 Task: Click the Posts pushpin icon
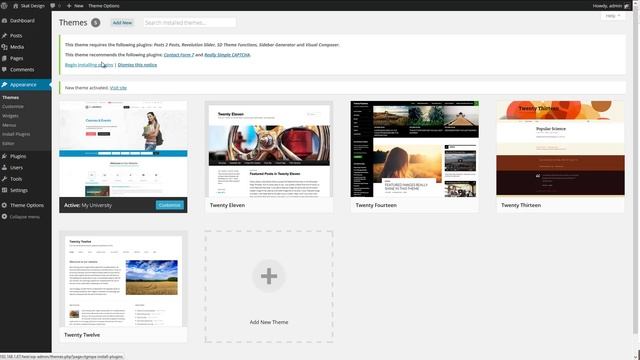4,36
